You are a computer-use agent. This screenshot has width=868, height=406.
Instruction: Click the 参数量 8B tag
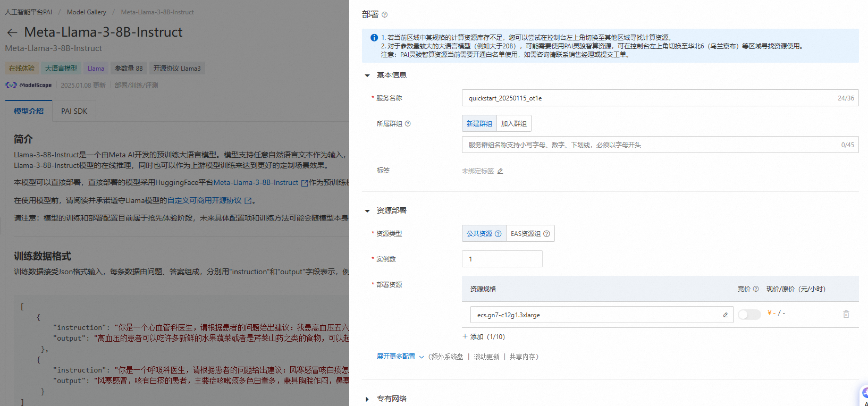click(x=129, y=68)
